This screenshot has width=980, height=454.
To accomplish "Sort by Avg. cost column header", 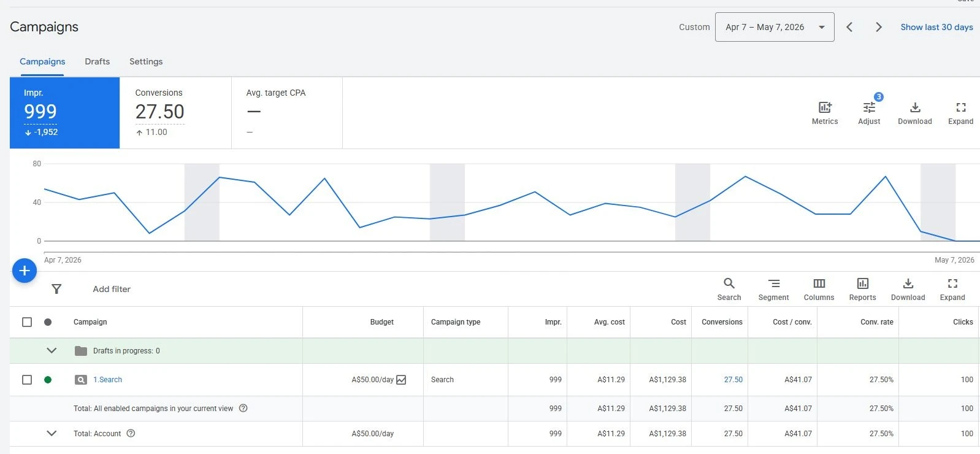I will 609,322.
